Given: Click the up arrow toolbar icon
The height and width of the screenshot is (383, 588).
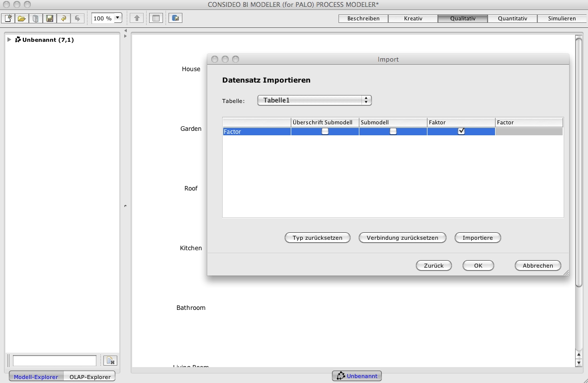Looking at the screenshot, I should (137, 18).
